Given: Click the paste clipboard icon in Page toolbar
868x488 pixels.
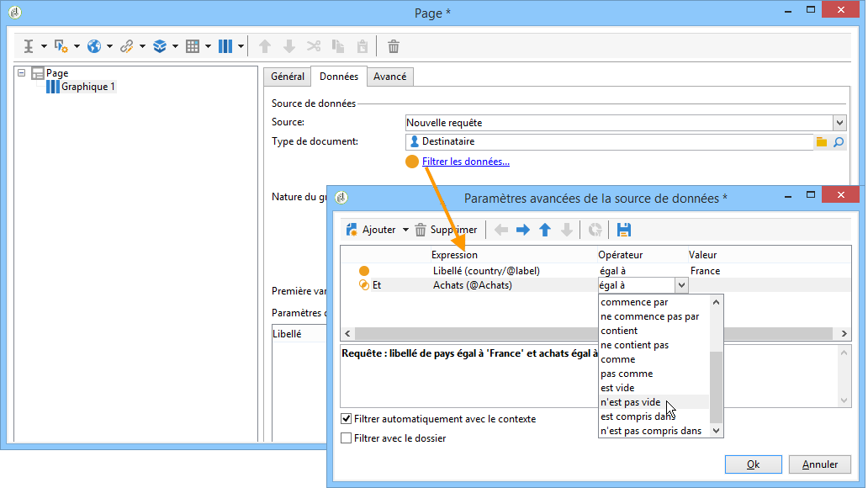Looking at the screenshot, I should [362, 46].
